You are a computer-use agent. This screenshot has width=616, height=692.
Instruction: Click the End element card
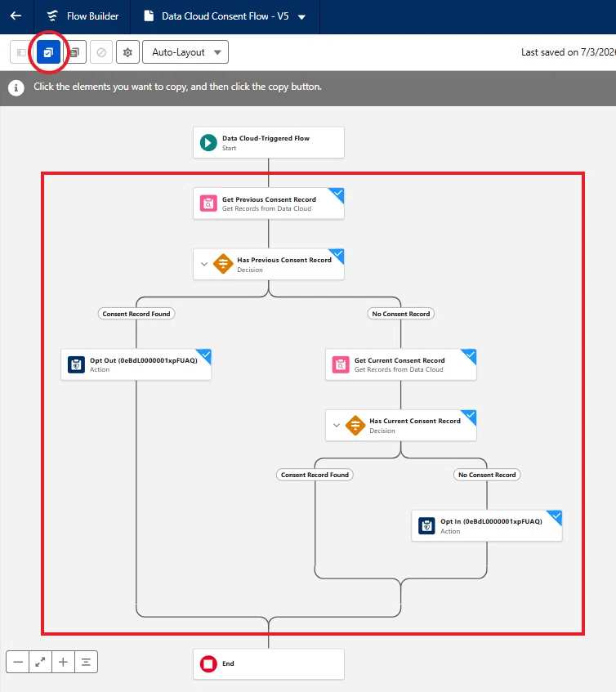point(269,663)
